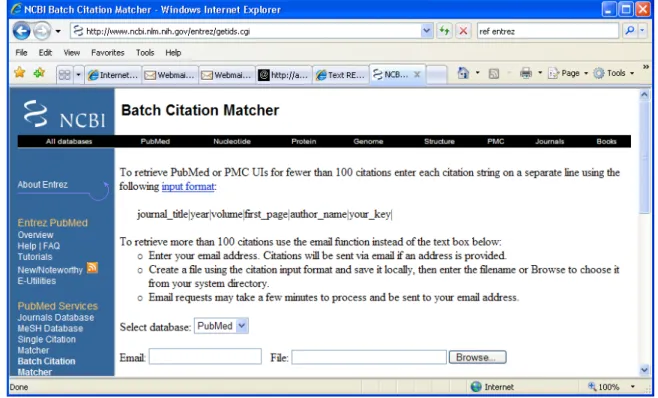Click the RSS feeds toolbar icon
The width and height of the screenshot is (658, 398).
tap(494, 74)
